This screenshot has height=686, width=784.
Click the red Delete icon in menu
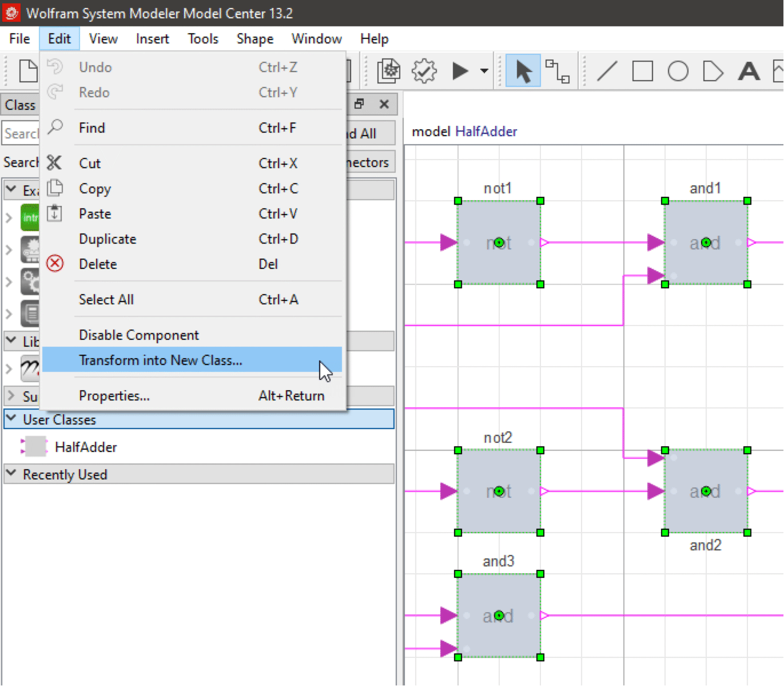tap(55, 263)
